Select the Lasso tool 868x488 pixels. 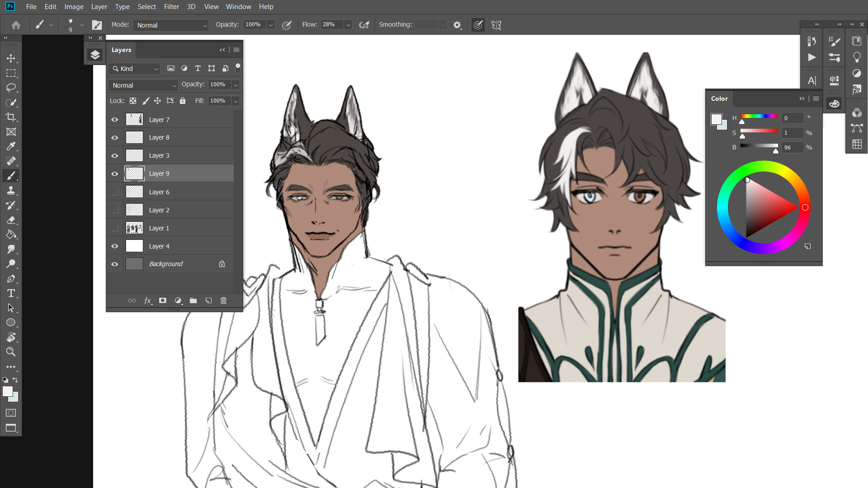click(11, 88)
